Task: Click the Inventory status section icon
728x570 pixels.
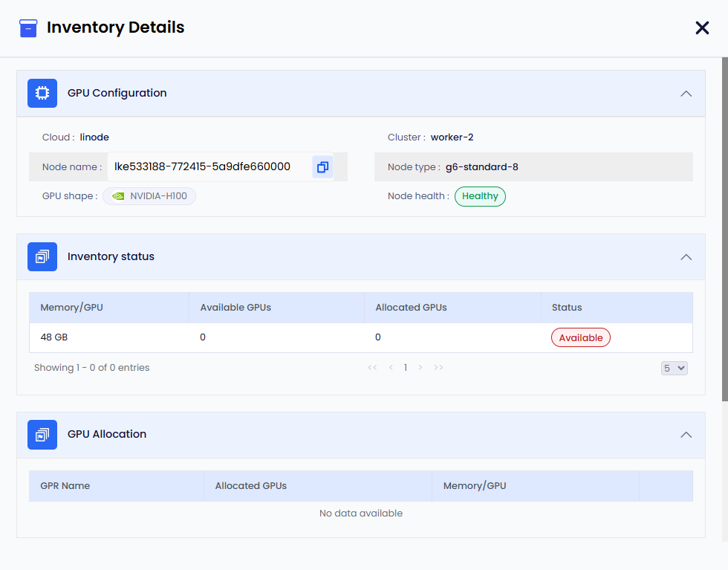Action: [42, 256]
